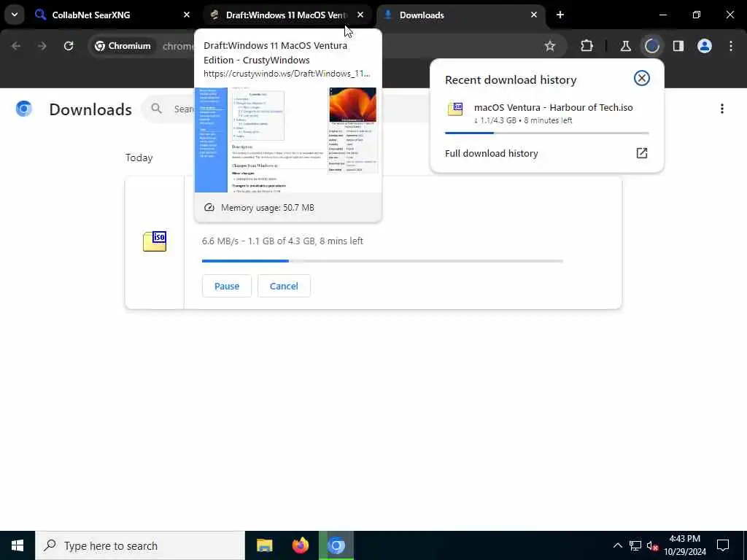Open Full download history
This screenshot has width=747, height=560.
tap(547, 153)
